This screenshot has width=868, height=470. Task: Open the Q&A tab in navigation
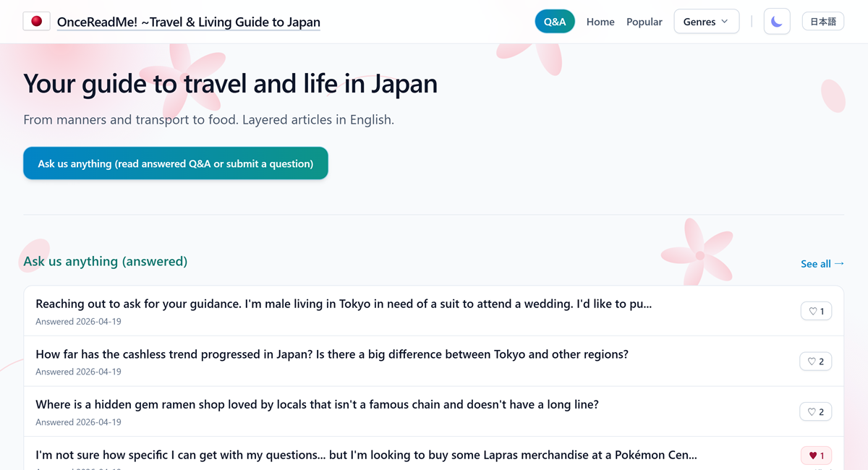click(x=554, y=22)
